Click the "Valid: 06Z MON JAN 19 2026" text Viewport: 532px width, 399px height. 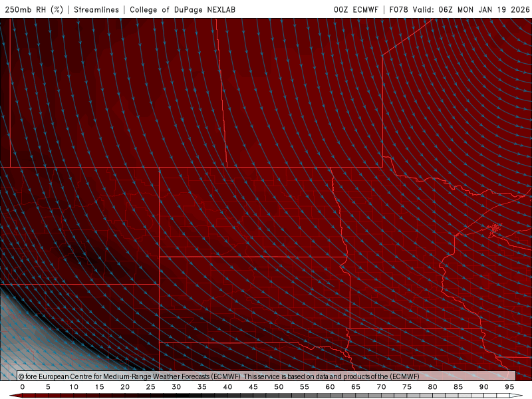coord(471,9)
